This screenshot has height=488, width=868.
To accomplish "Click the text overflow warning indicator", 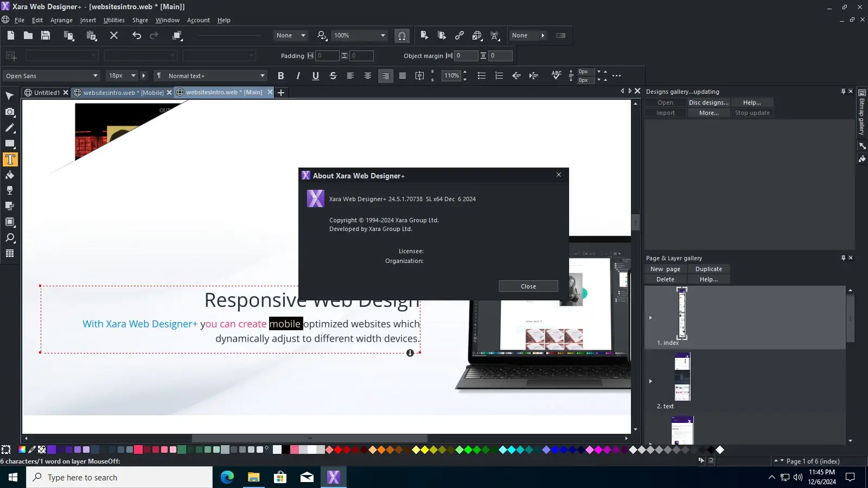I will 410,353.
